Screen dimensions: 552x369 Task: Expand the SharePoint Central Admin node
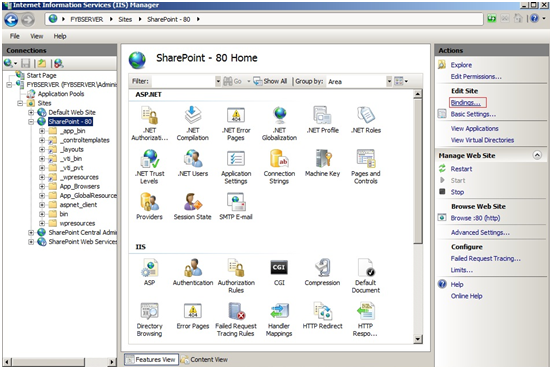31,233
